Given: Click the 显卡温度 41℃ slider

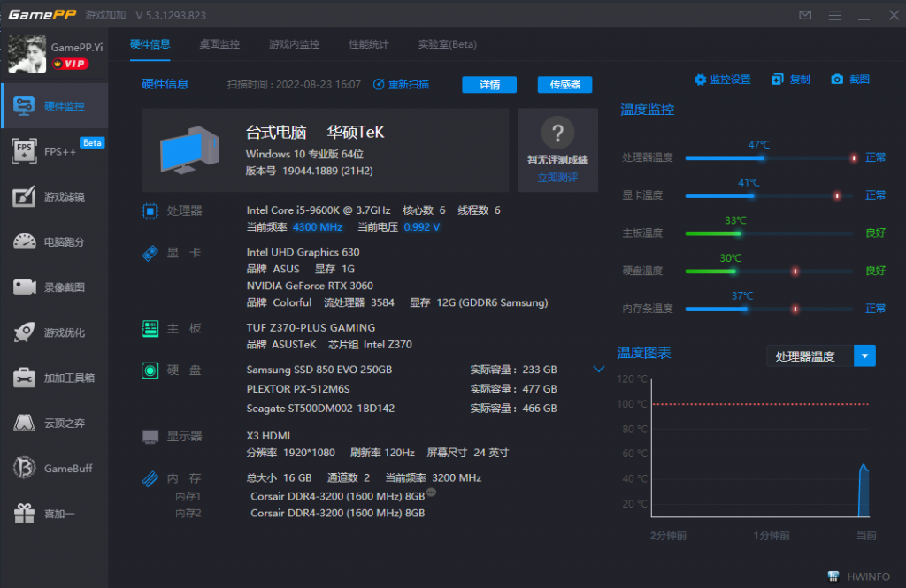Looking at the screenshot, I should [x=769, y=195].
